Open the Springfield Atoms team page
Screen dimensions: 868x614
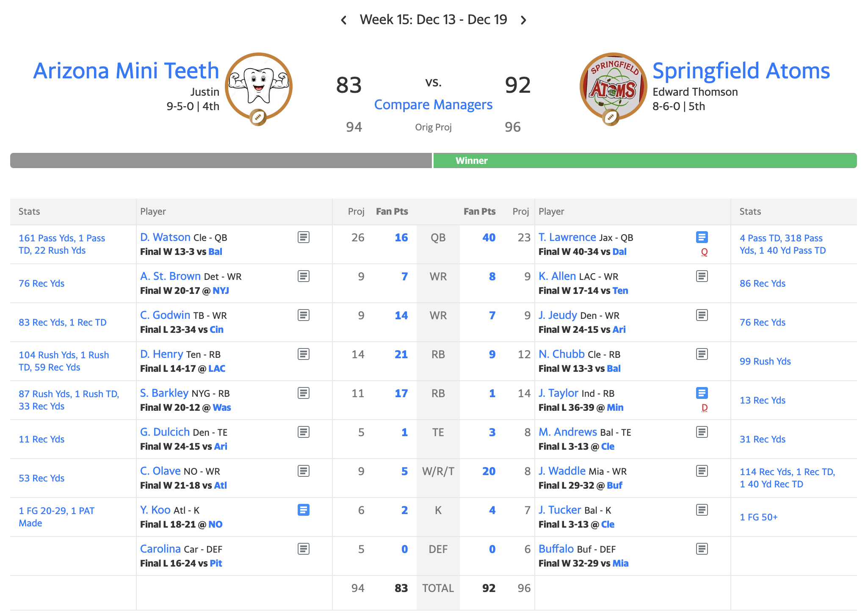[x=741, y=71]
